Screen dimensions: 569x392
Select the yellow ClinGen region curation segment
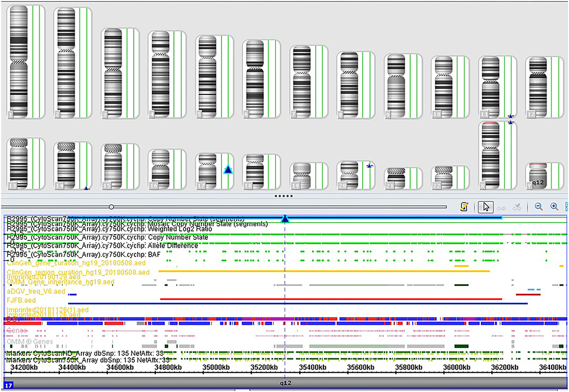[x=324, y=271]
